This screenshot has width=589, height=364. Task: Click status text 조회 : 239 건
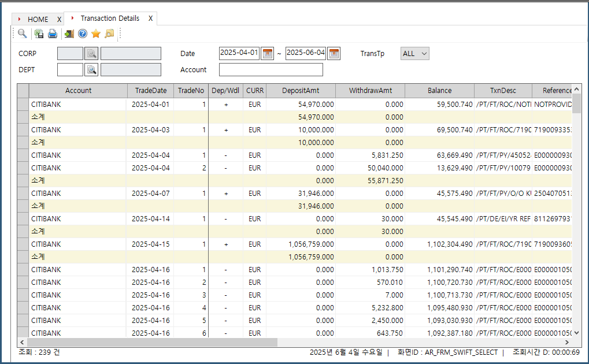click(x=39, y=352)
